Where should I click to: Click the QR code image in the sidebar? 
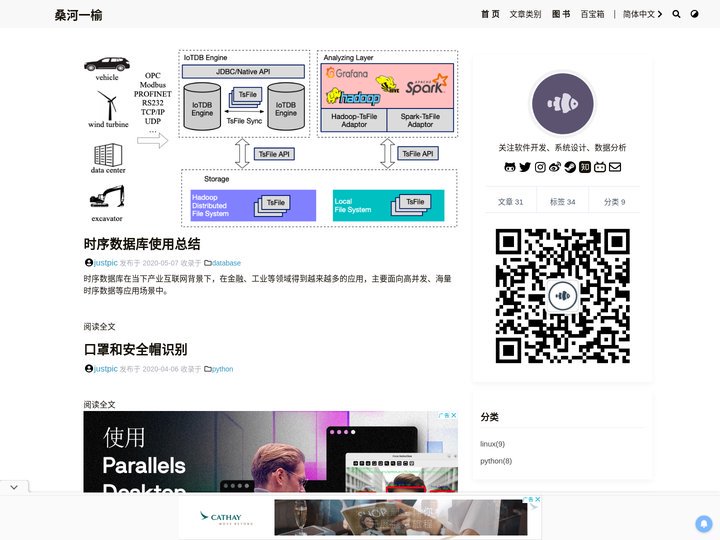[x=562, y=296]
